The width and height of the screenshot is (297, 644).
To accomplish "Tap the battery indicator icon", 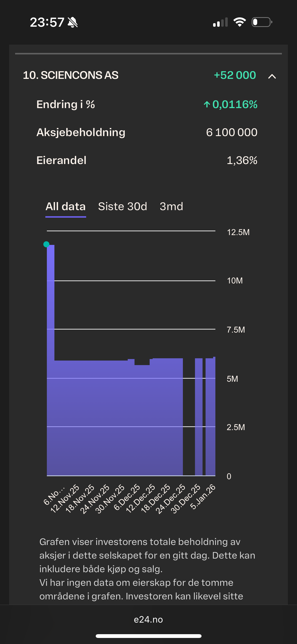I will tap(262, 22).
